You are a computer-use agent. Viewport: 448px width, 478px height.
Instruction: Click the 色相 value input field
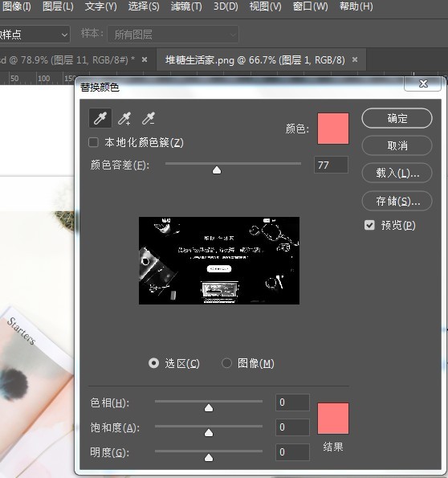[292, 402]
